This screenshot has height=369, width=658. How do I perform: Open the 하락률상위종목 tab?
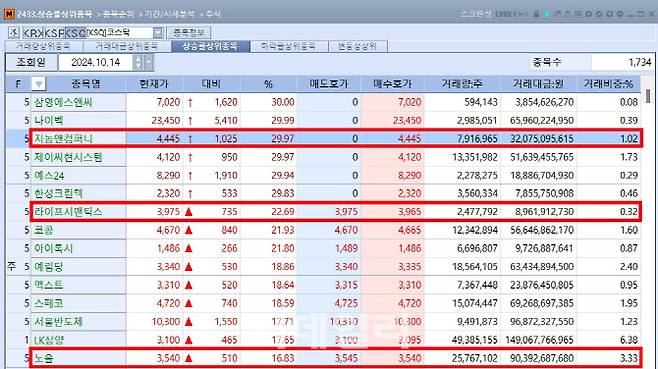[x=289, y=46]
